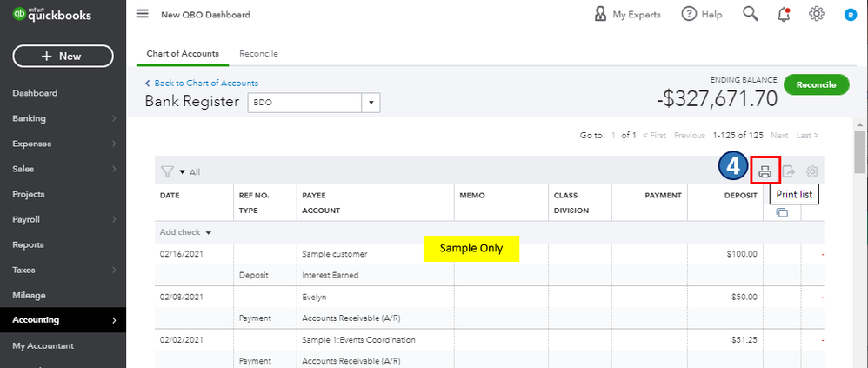
Task: Click the export register icon
Action: point(789,172)
